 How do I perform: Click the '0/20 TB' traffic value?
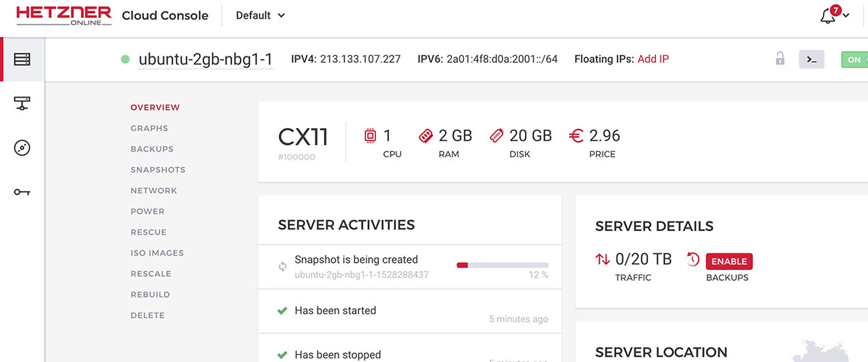643,258
